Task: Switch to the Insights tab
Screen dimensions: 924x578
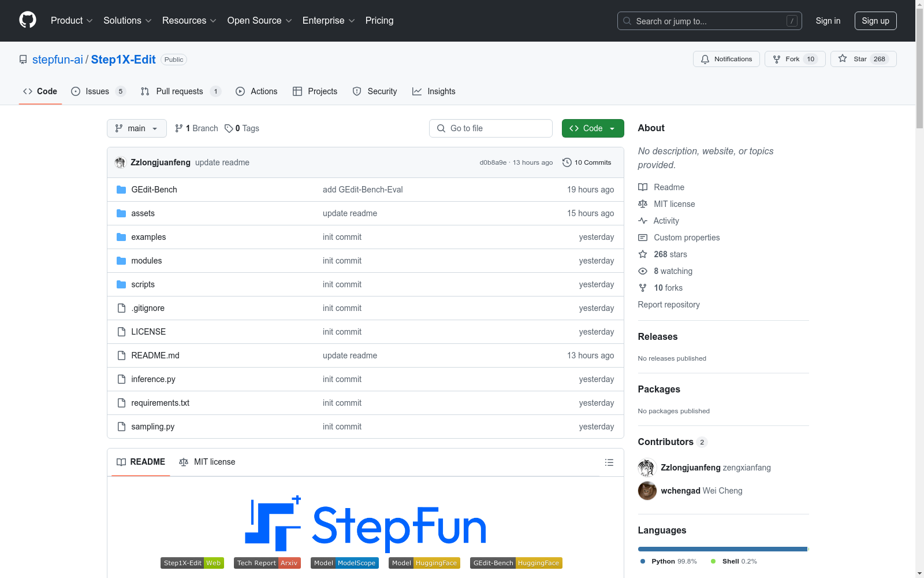Action: point(434,91)
